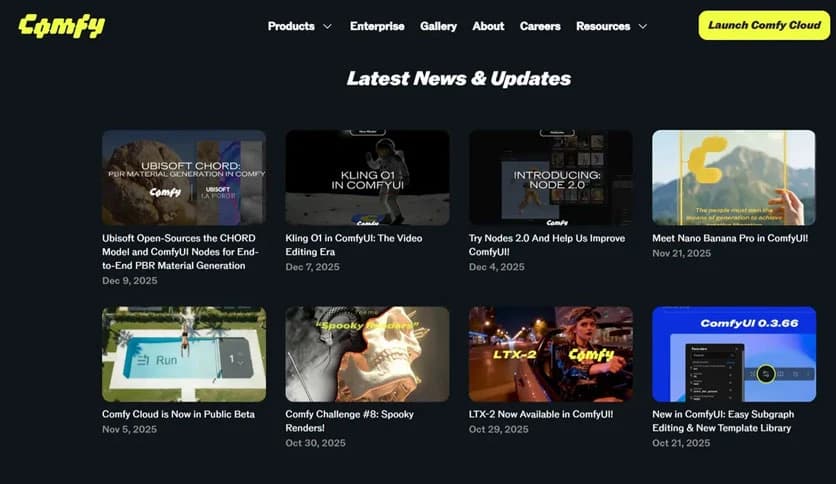Visit the Careers page

tap(540, 26)
